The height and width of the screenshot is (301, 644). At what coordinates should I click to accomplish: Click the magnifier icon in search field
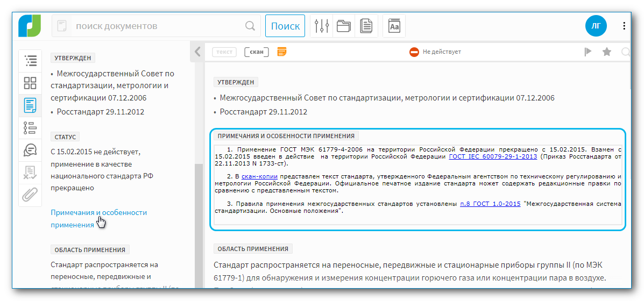pos(250,26)
